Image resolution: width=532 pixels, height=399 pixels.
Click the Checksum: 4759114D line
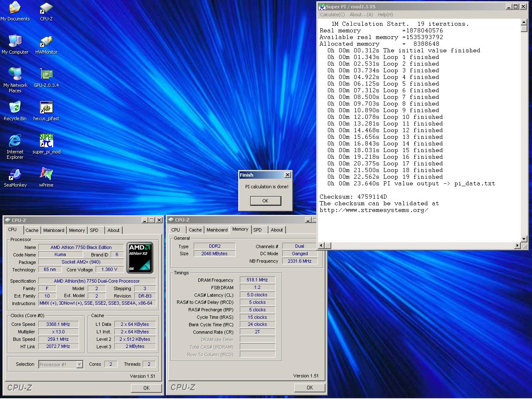pos(353,197)
